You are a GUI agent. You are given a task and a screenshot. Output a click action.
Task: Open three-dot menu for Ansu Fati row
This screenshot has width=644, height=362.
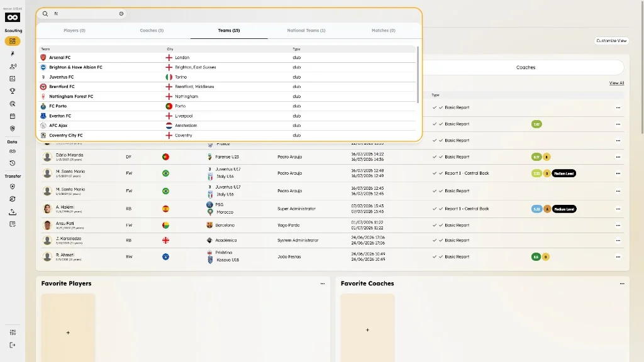click(x=618, y=226)
